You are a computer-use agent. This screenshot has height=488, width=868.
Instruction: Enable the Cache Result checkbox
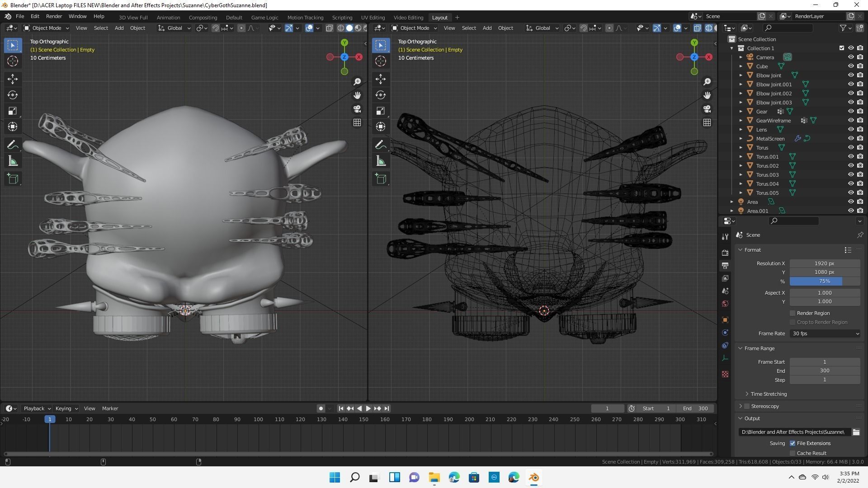pos(793,453)
